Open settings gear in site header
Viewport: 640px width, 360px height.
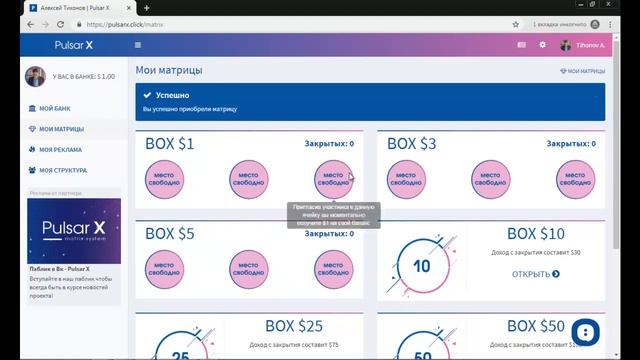pos(542,45)
